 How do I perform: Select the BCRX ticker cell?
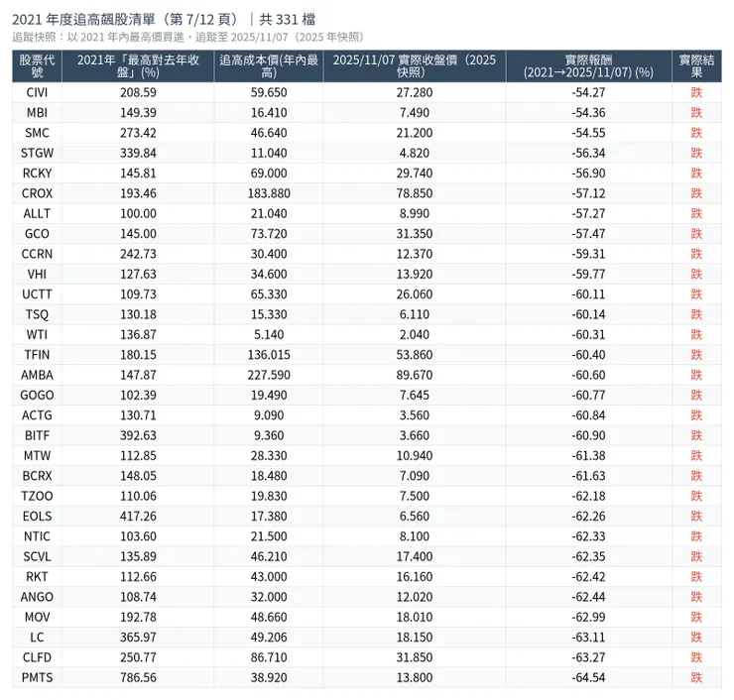[37, 475]
